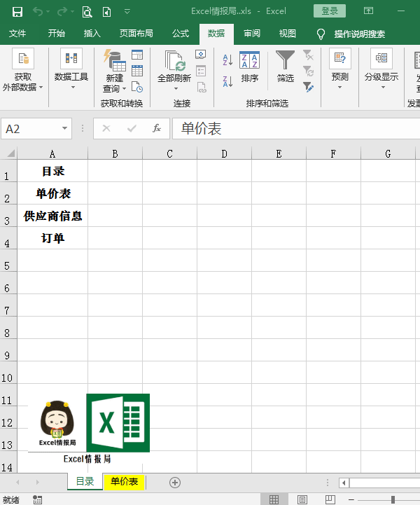This screenshot has height=505, width=420.
Task: Sort ascending with the A to Z icon
Action: pos(227,60)
